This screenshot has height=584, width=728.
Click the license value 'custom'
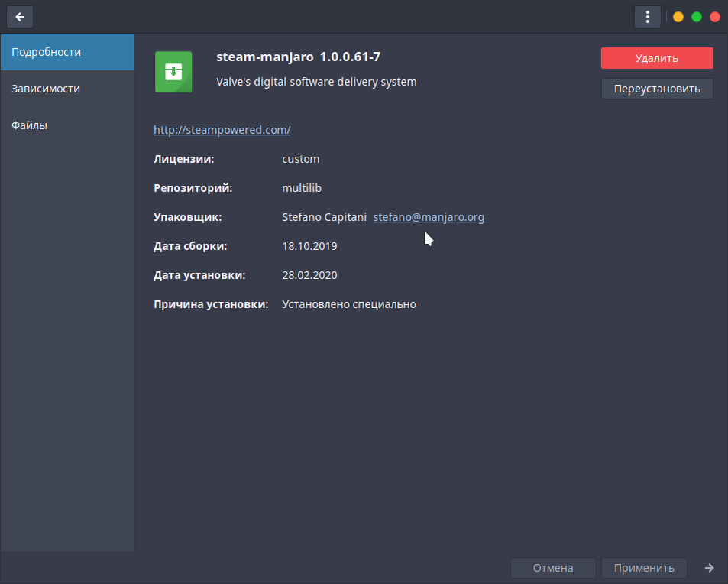tap(301, 159)
